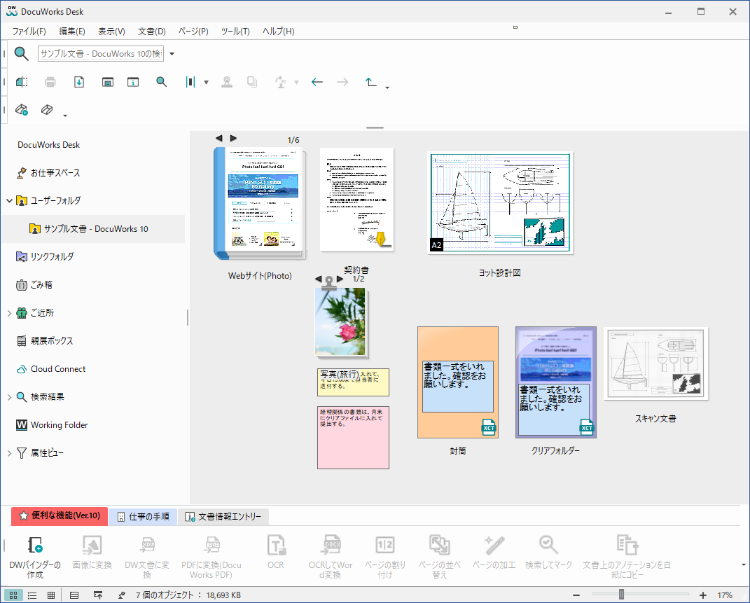Click the search magnifier icon beside search box
The width and height of the screenshot is (750, 603).
tap(21, 54)
